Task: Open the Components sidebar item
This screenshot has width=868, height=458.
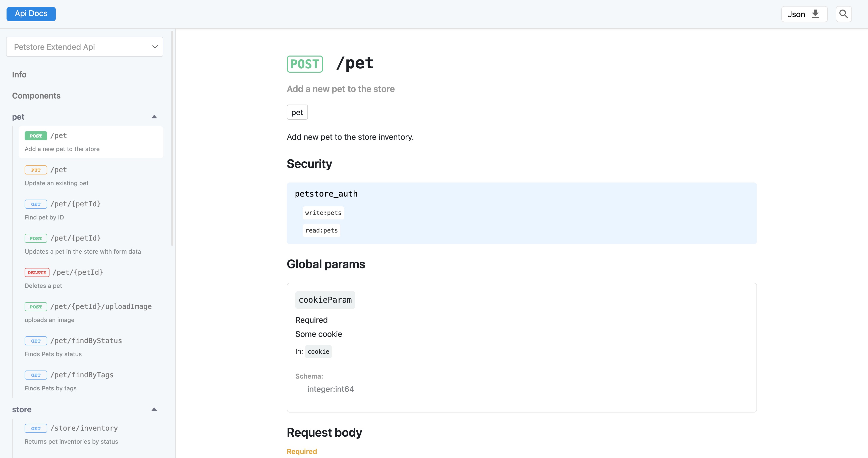Action: coord(36,96)
